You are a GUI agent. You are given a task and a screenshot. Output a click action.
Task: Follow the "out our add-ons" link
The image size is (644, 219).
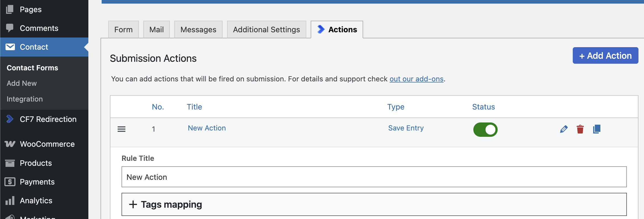(416, 79)
